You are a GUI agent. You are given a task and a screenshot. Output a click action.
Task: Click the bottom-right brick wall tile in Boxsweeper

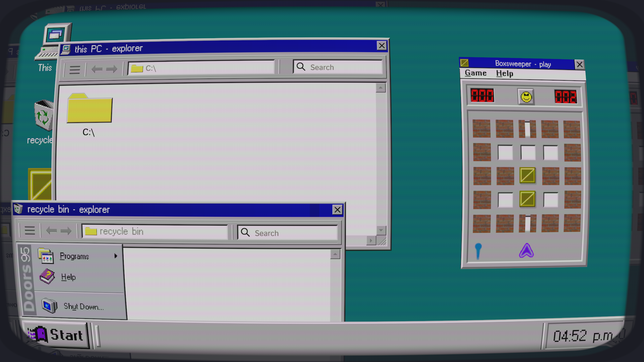pos(572,223)
